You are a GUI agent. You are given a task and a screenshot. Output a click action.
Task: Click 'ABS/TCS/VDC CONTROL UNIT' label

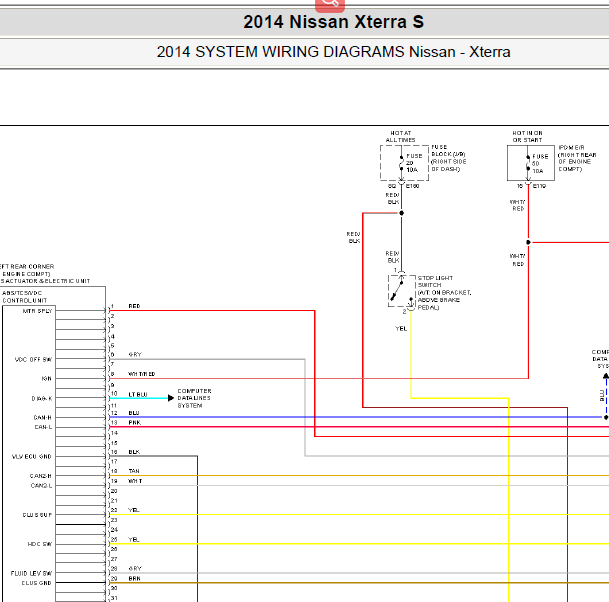pos(24,297)
